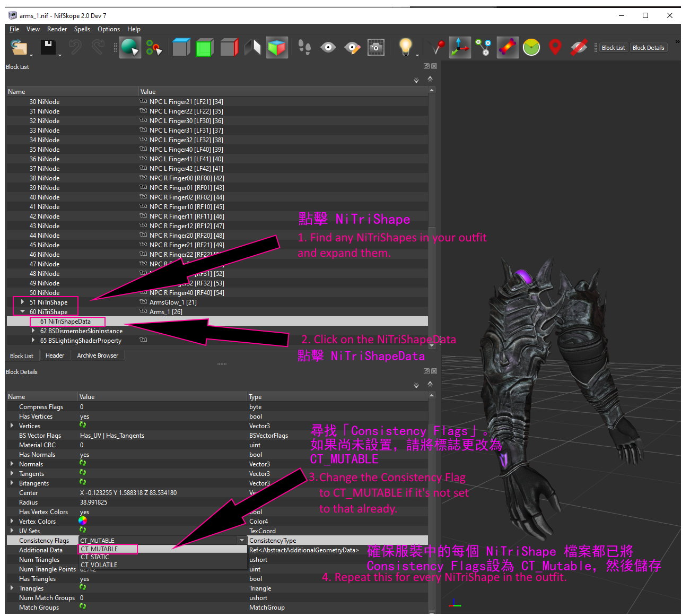The height and width of the screenshot is (616, 699).
Task: Click the Type column header in Block Details
Action: pos(337,397)
